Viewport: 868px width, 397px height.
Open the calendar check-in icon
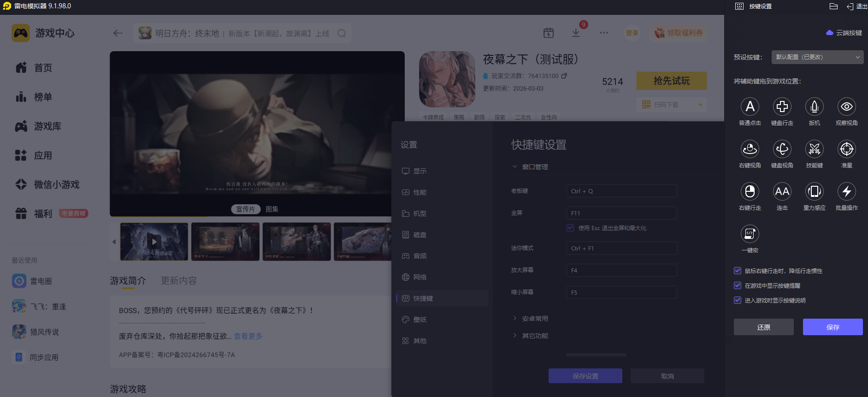pos(549,33)
